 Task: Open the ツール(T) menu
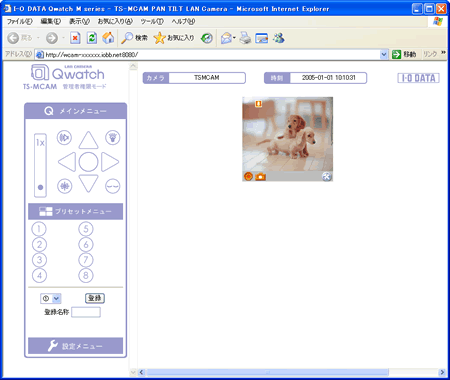[x=152, y=21]
